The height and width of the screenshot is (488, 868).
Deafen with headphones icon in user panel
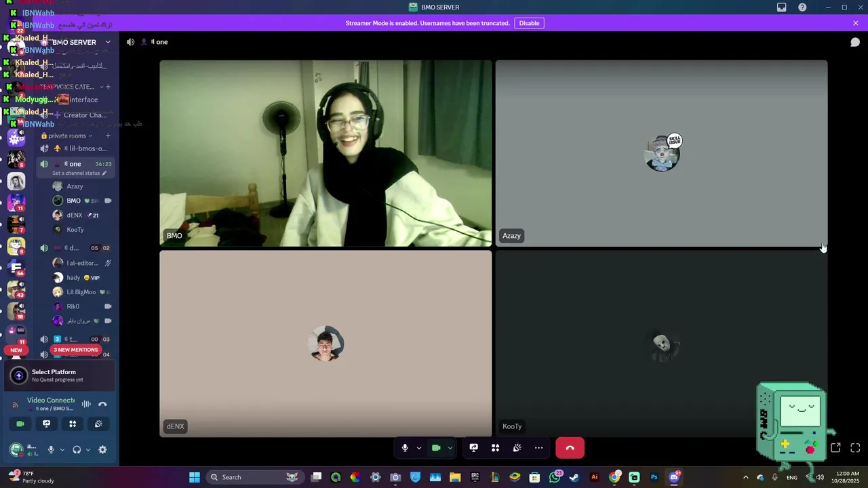point(77,450)
